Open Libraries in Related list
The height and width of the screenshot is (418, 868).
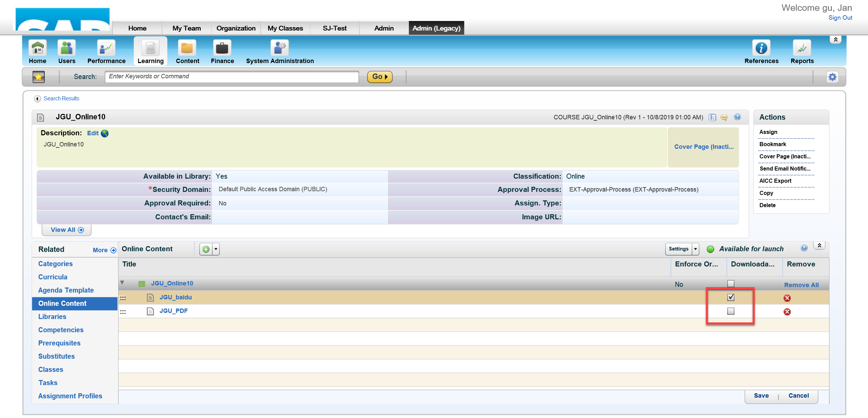point(52,317)
